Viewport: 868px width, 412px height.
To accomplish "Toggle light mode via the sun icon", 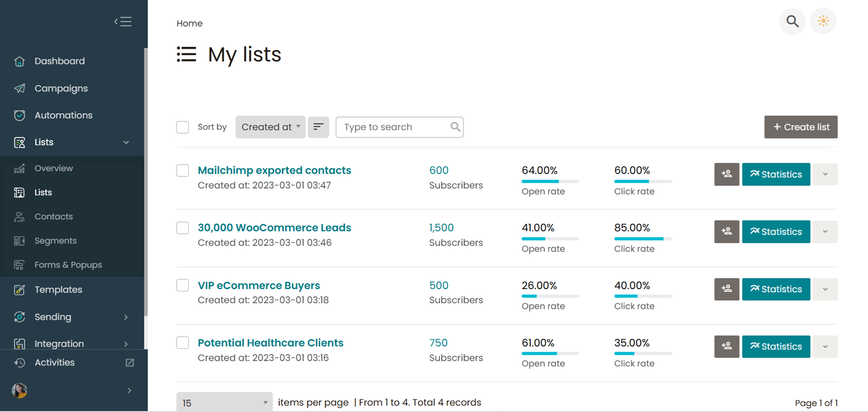I will [x=823, y=22].
